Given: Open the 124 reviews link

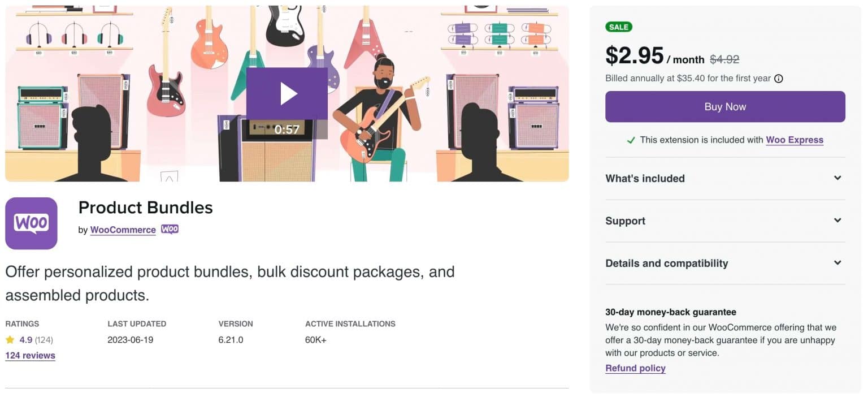Looking at the screenshot, I should coord(30,355).
